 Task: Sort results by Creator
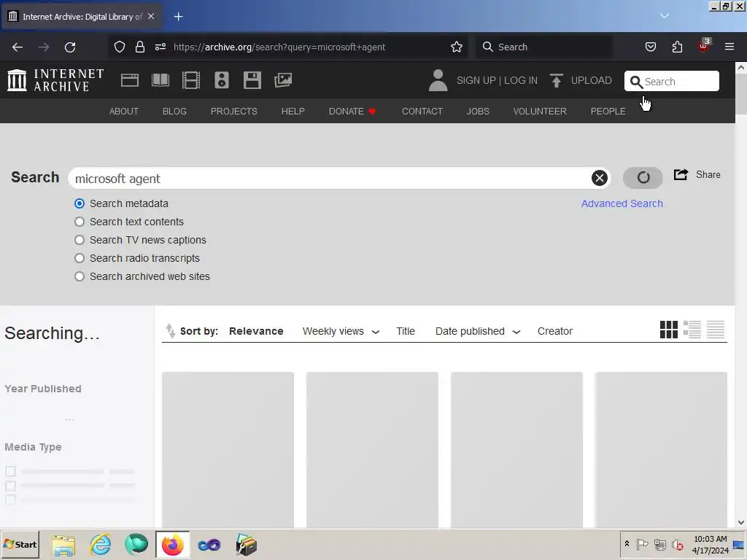(555, 331)
